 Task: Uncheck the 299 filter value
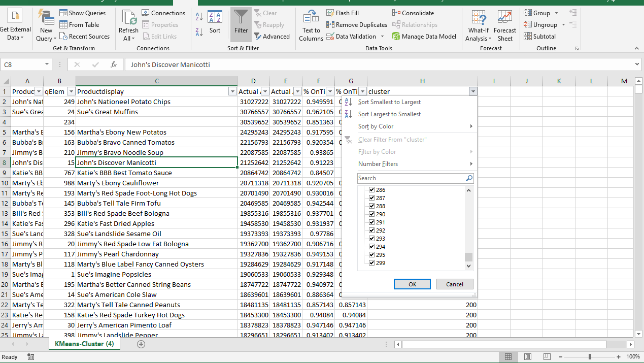(371, 263)
